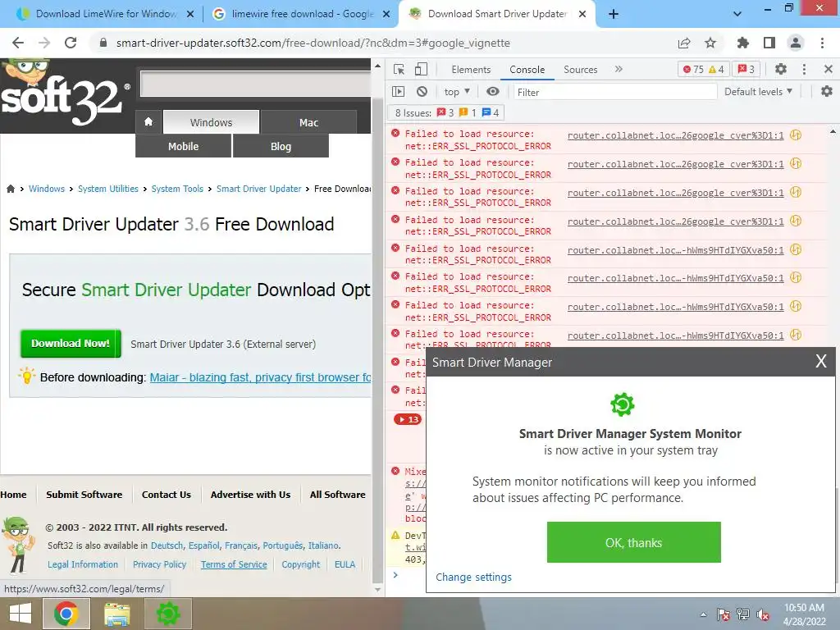Close the Smart Driver Manager popup
840x630 pixels.
pyautogui.click(x=820, y=362)
